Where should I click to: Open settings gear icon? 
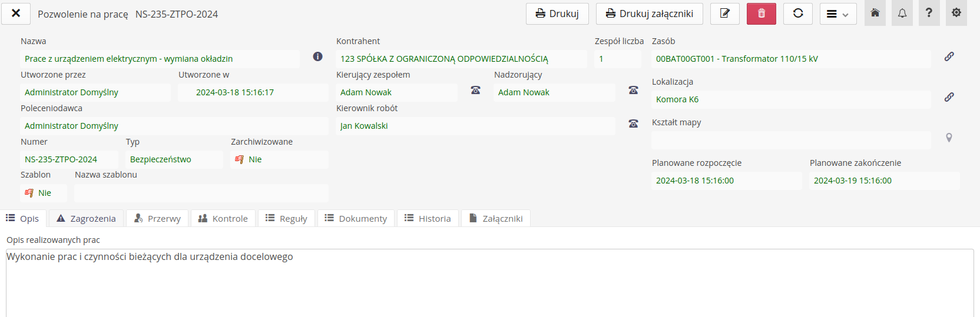[956, 13]
